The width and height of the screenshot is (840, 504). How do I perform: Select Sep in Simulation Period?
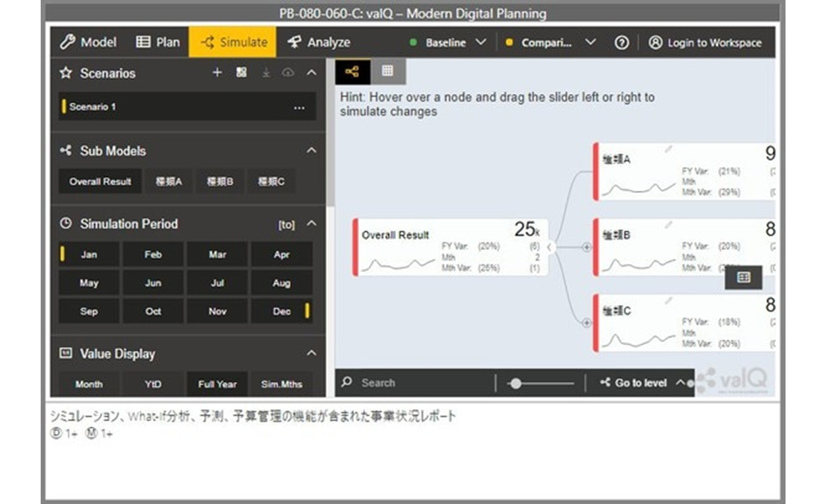point(89,311)
